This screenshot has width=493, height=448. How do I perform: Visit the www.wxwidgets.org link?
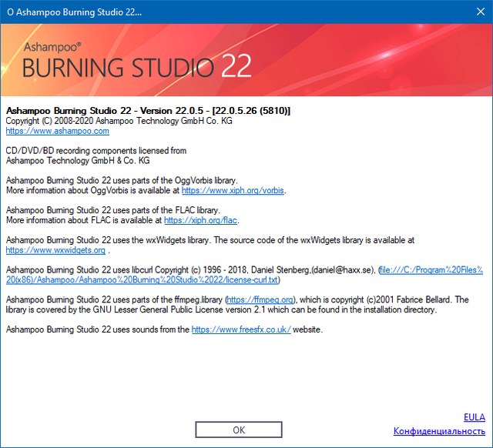click(55, 250)
